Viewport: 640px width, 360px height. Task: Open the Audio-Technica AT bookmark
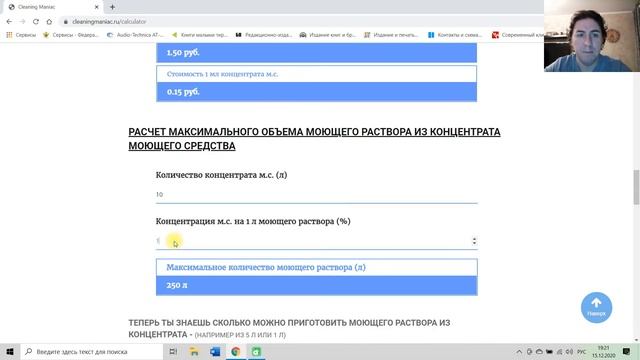coord(135,35)
